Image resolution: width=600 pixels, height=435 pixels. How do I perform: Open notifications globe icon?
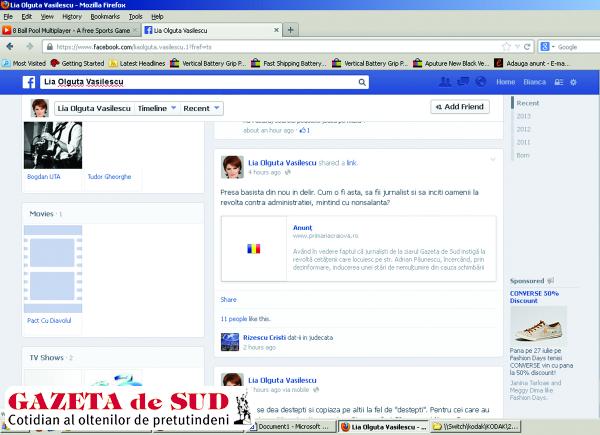point(481,81)
